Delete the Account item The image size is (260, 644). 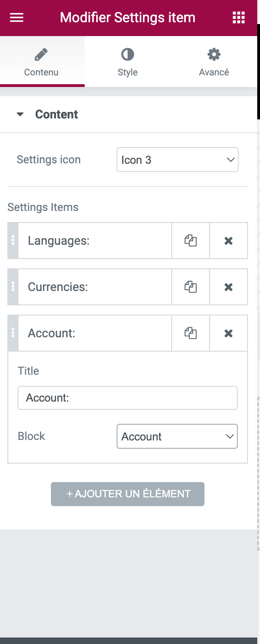pyautogui.click(x=229, y=333)
